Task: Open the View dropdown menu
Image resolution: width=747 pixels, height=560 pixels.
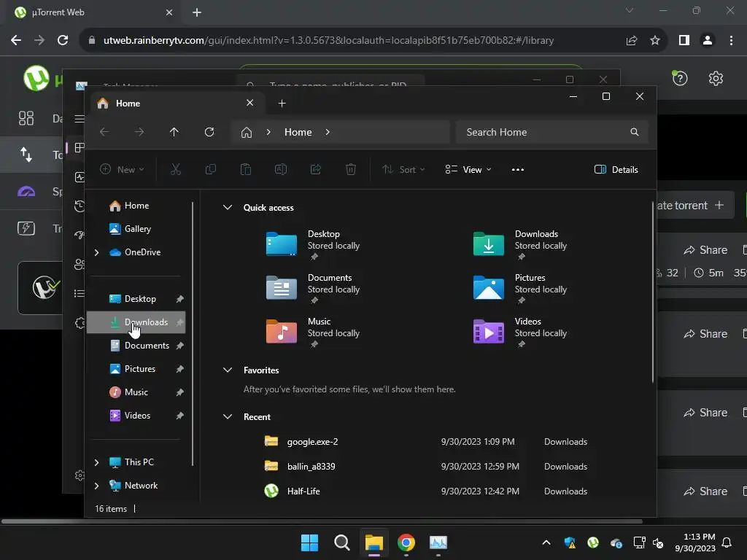Action: coord(468,169)
